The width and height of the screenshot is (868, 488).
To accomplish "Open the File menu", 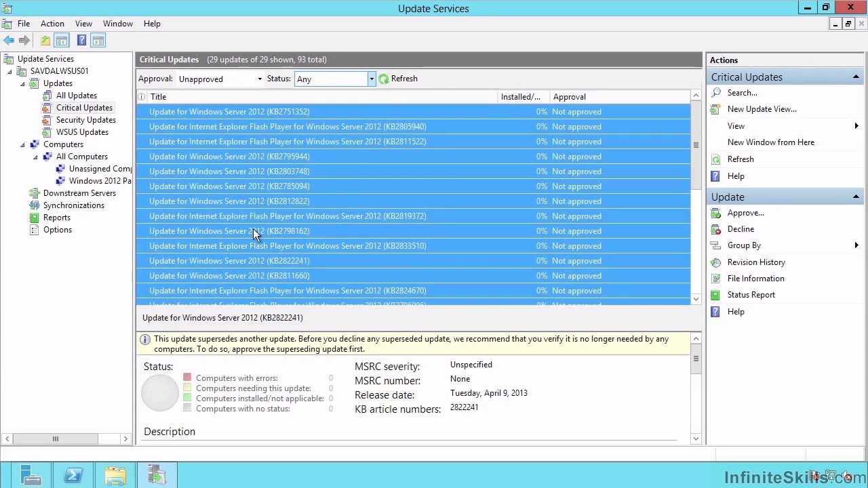I will pos(24,24).
